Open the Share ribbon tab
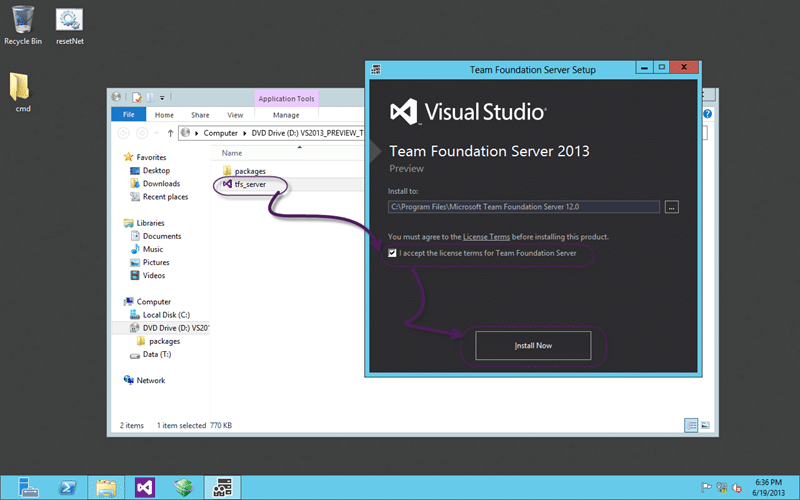 pyautogui.click(x=200, y=115)
